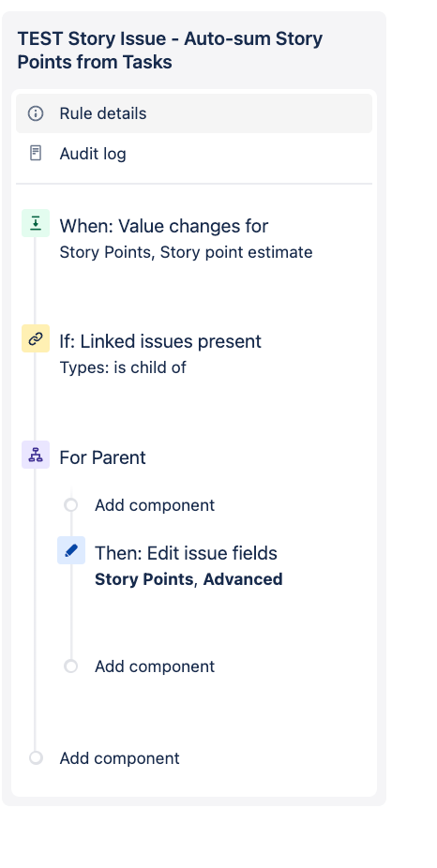Select the 'If: Linked issues present' condition
This screenshot has height=868, width=437.
[160, 341]
